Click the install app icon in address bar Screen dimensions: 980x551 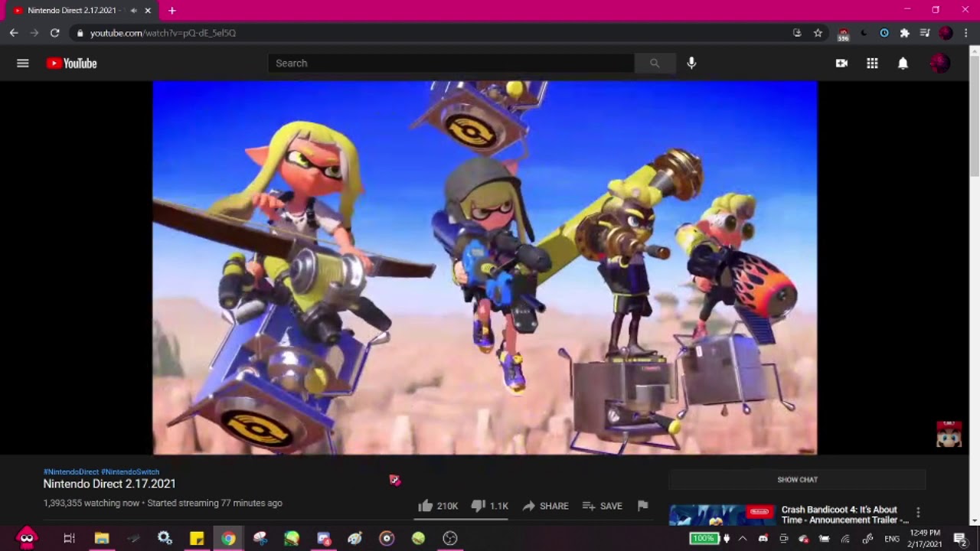pyautogui.click(x=797, y=33)
